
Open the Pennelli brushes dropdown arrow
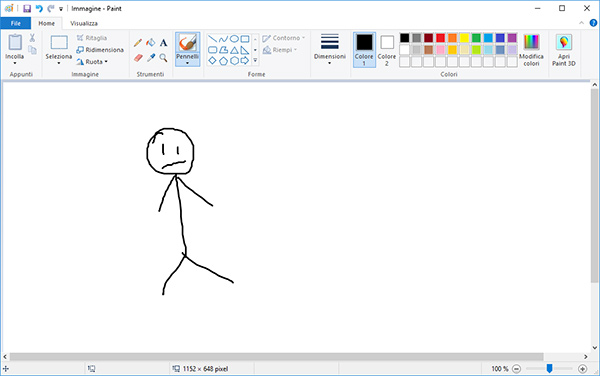coord(188,63)
